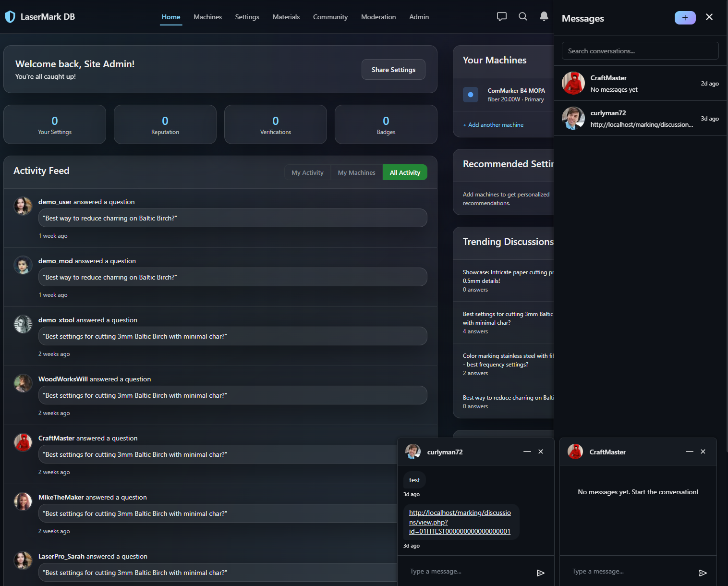Image resolution: width=728 pixels, height=586 pixels.
Task: Open the notifications bell icon
Action: pyautogui.click(x=544, y=16)
